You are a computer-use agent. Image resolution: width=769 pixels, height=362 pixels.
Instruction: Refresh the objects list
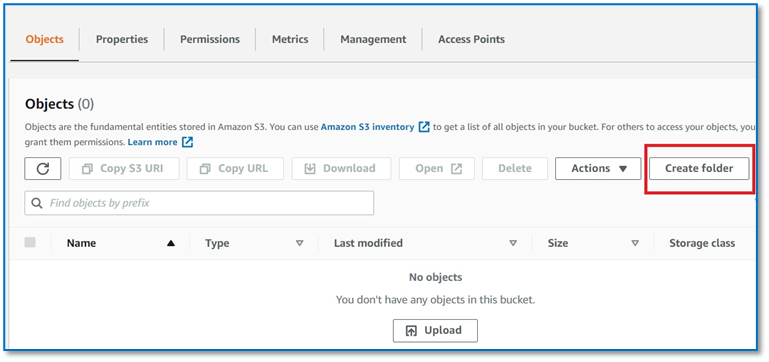(x=43, y=168)
